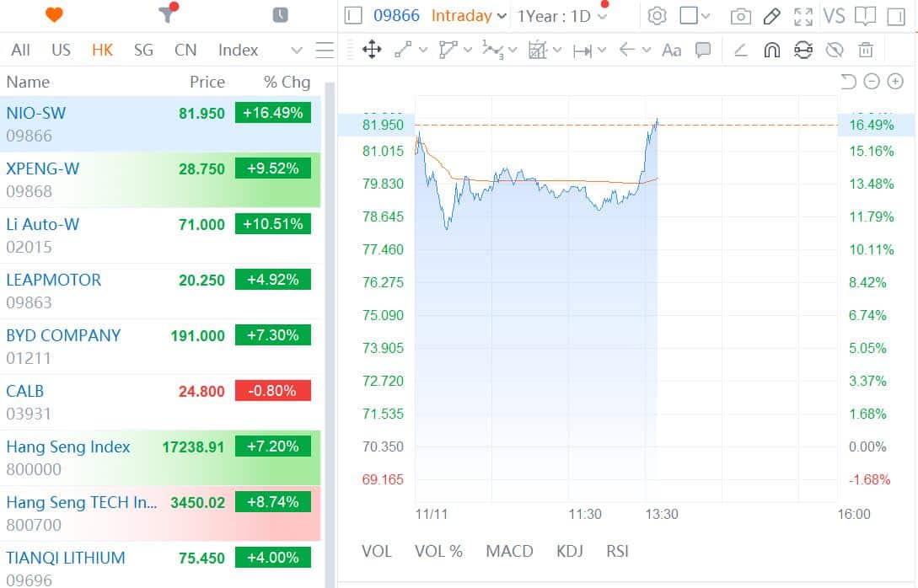Open chart annotation with the pencil icon
The image size is (918, 588).
771,16
